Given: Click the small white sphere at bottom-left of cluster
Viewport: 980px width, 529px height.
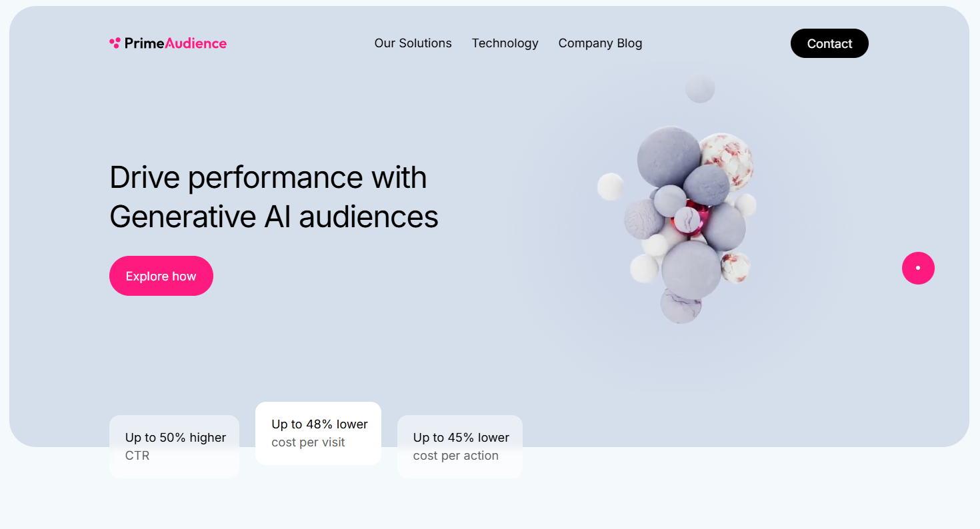Looking at the screenshot, I should tap(644, 268).
